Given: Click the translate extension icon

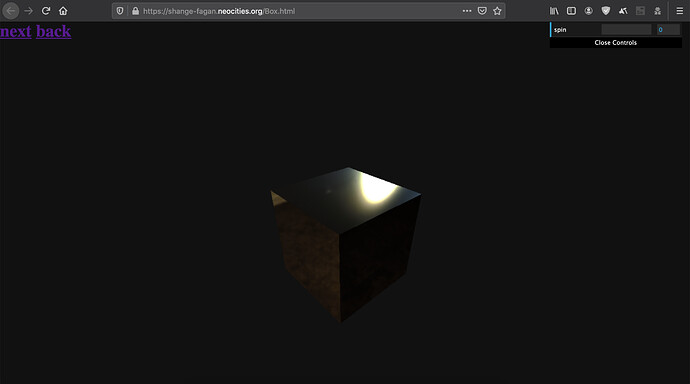Looking at the screenshot, I should 623,11.
